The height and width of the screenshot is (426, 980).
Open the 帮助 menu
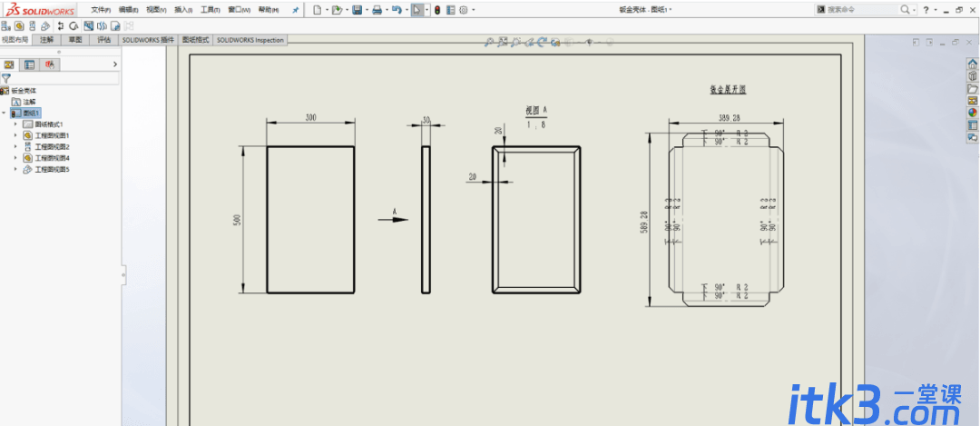(268, 10)
